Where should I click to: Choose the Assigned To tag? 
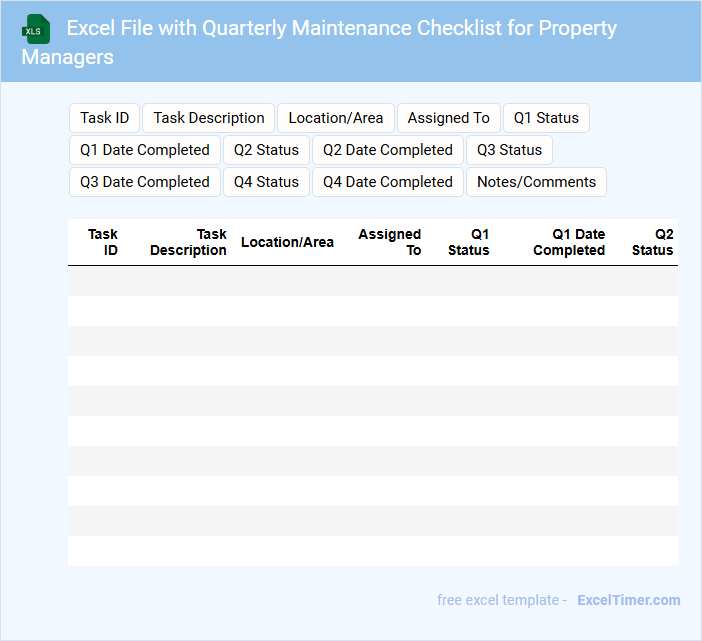(x=449, y=118)
